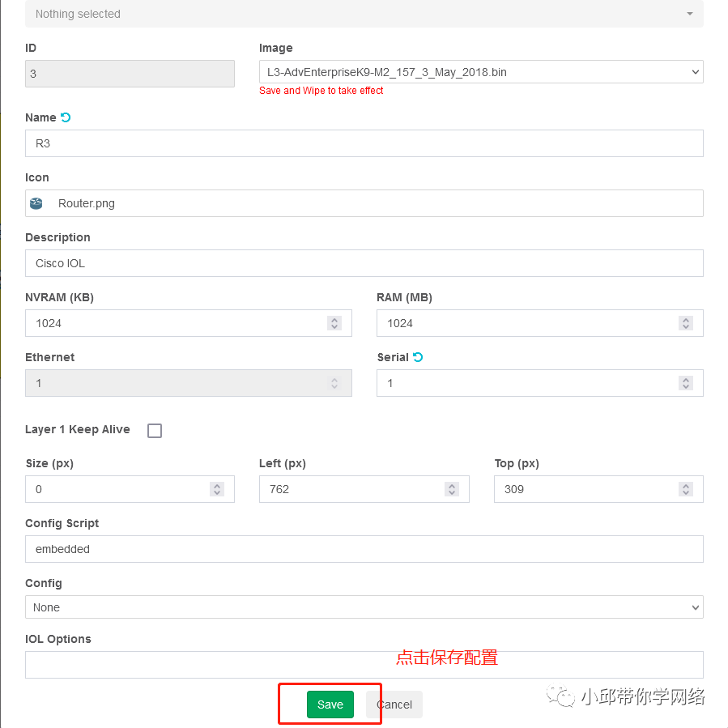Select the Config Script field showing embedded
728x728 pixels.
[364, 549]
